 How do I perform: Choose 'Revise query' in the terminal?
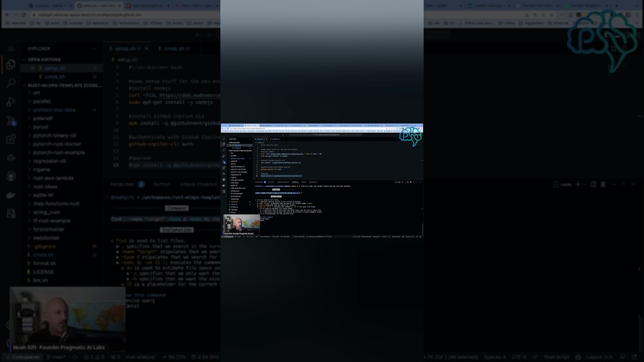pos(265,219)
